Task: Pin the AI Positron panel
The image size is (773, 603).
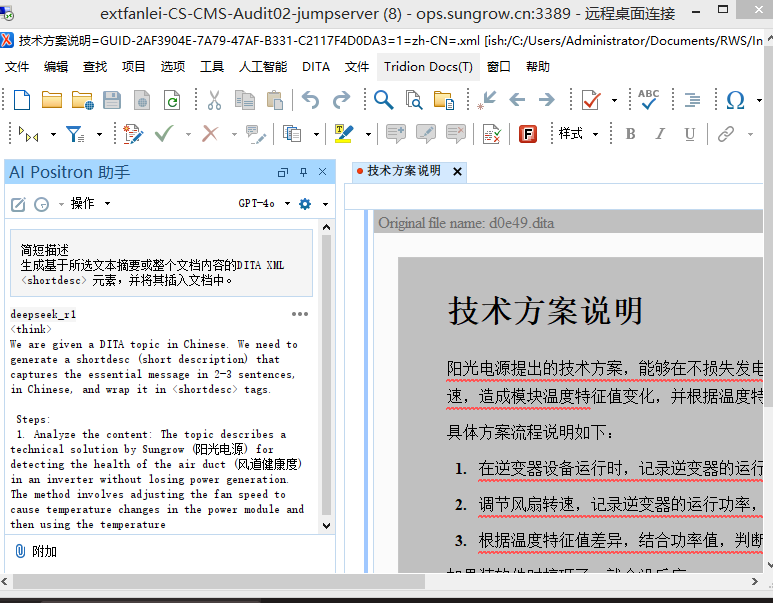Action: 303,172
